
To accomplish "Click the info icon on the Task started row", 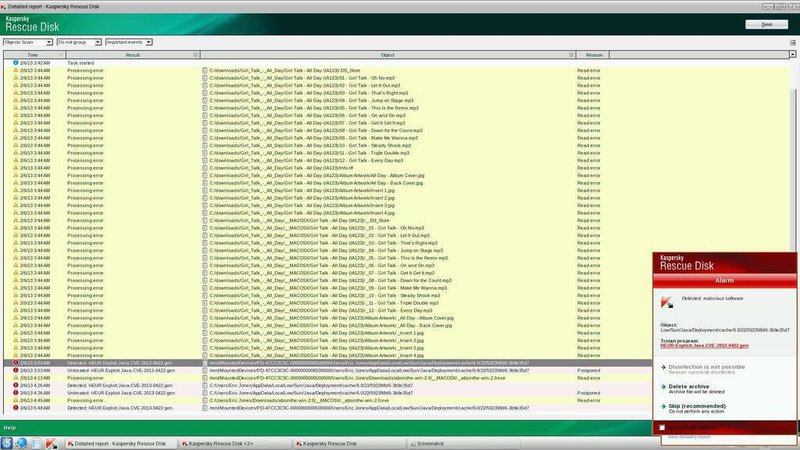I will [x=15, y=63].
